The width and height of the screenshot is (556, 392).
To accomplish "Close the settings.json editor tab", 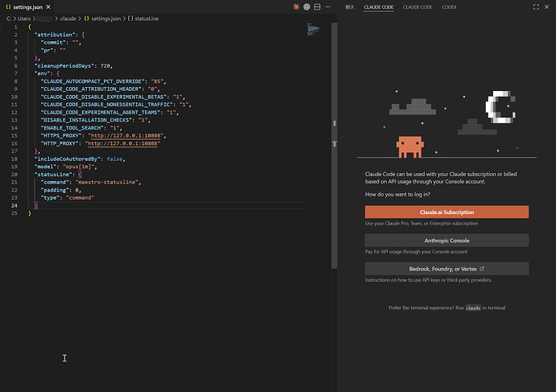I will click(x=48, y=7).
